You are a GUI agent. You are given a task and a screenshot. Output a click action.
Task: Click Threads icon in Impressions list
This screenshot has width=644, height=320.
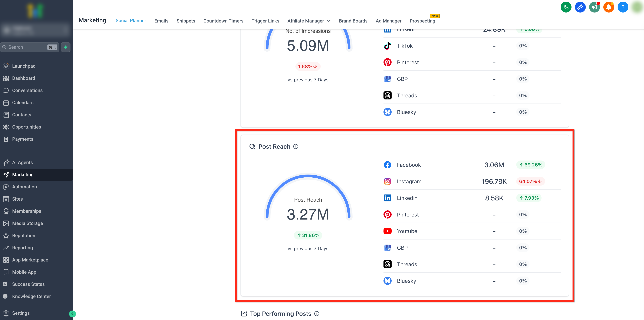pyautogui.click(x=388, y=96)
